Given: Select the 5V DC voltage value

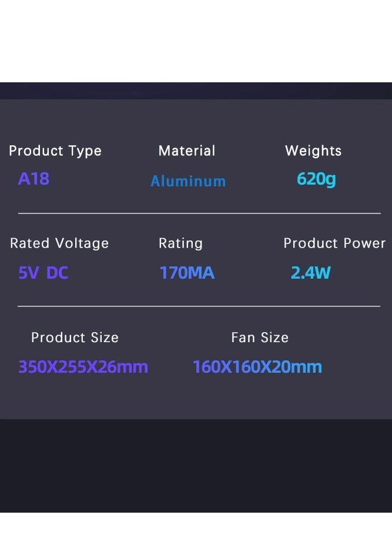Looking at the screenshot, I should (x=43, y=273).
